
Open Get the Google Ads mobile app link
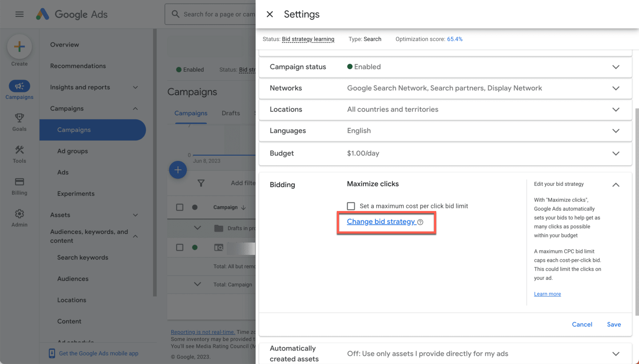pos(99,353)
